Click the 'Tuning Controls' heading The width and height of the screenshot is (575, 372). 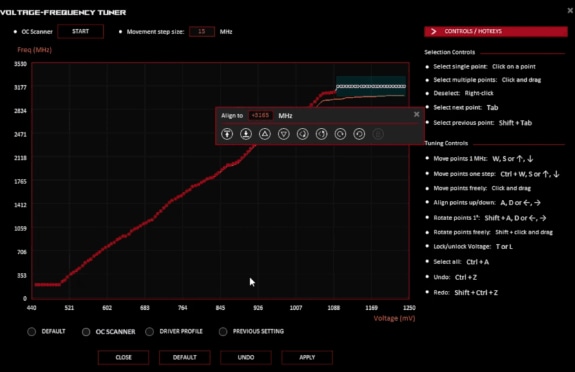pos(446,143)
